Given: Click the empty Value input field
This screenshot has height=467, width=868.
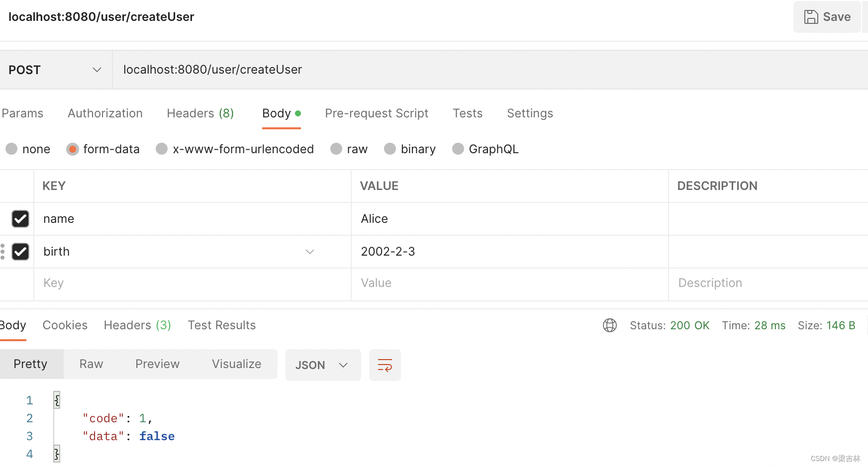Looking at the screenshot, I should tap(510, 283).
